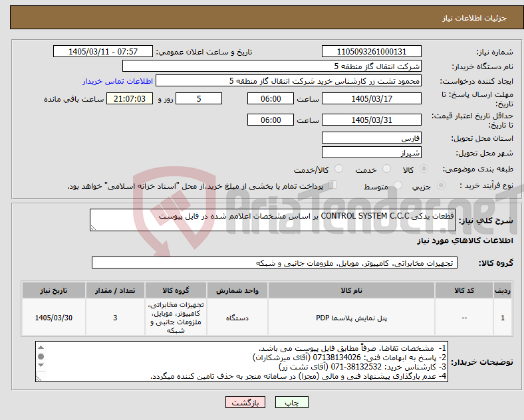The image size is (524, 420).
Task: Click scroll up arrow in buyer notes
Action: pos(41,348)
